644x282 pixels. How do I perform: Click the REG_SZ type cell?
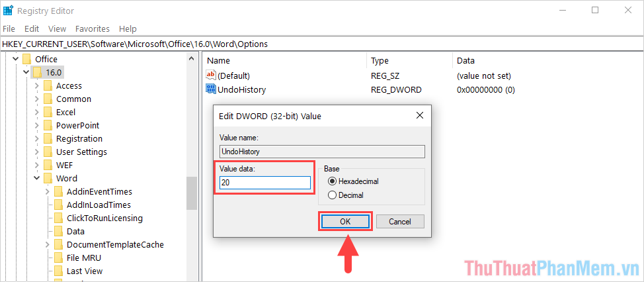[385, 76]
